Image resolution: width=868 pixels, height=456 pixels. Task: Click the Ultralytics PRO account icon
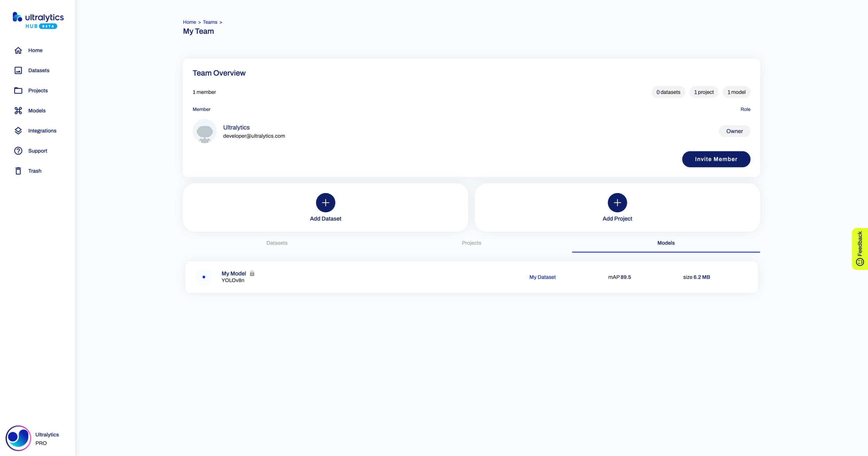click(18, 438)
